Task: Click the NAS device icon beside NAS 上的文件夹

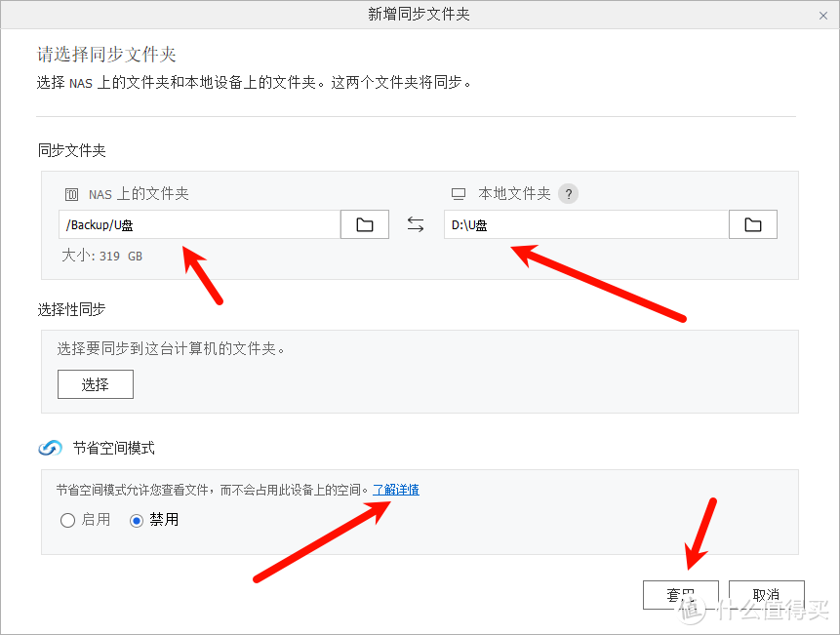Action: pyautogui.click(x=71, y=193)
